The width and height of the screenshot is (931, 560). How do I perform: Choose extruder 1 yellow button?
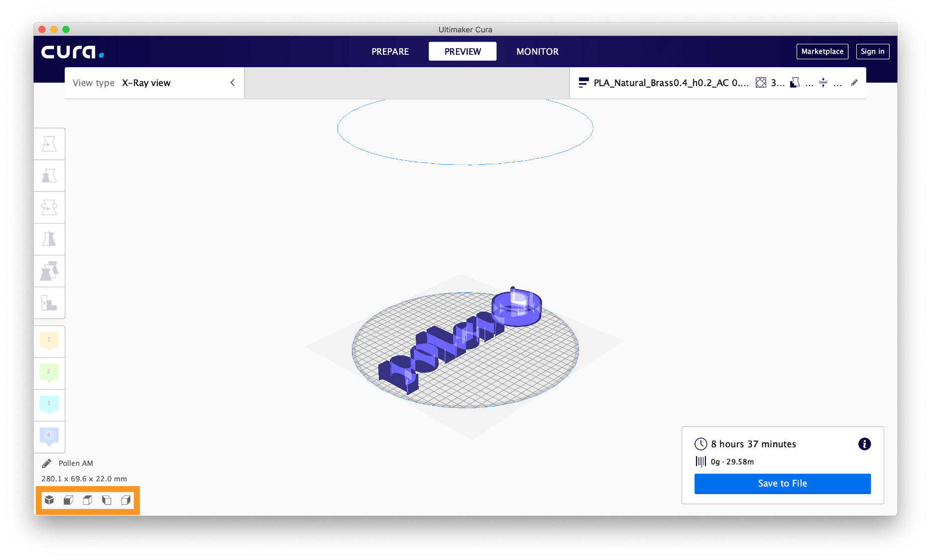click(49, 341)
